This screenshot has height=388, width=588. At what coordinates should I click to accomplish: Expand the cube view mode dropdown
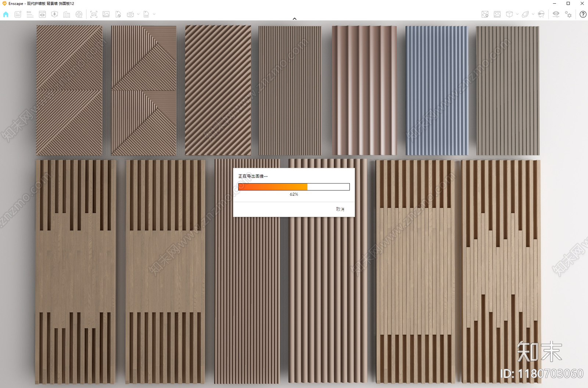[x=517, y=14]
